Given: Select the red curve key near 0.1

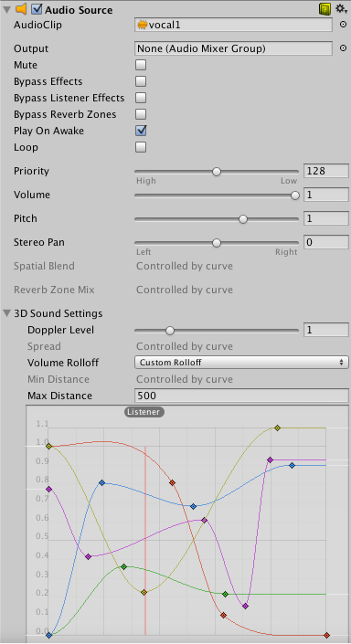Looking at the screenshot, I should (223, 616).
